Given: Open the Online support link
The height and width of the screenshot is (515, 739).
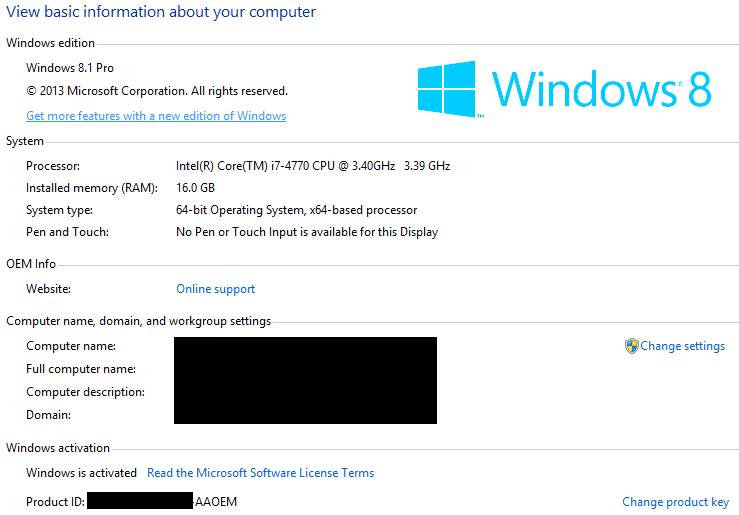Looking at the screenshot, I should [215, 289].
